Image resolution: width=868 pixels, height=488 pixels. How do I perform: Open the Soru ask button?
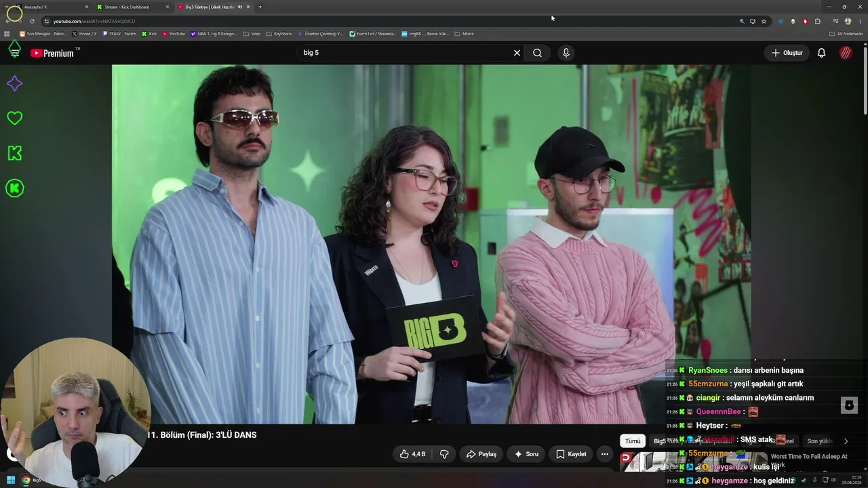526,454
